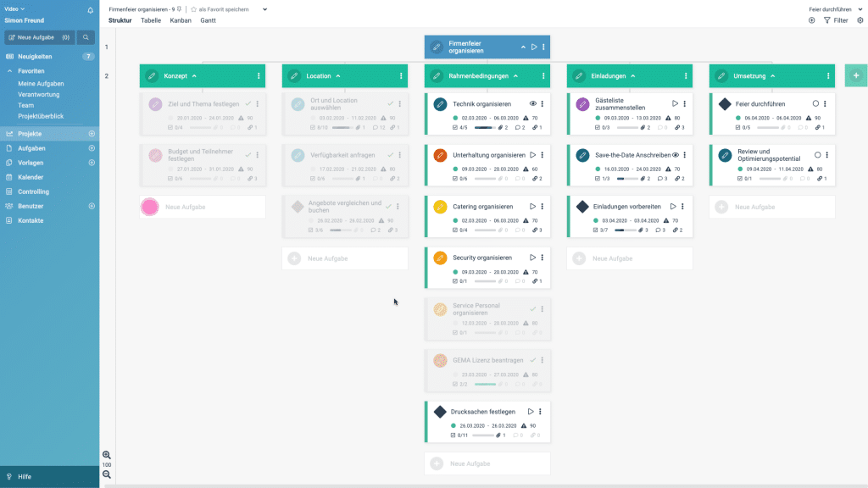Mark Feier durchführen status circle
Image resolution: width=868 pixels, height=488 pixels.
click(x=815, y=104)
